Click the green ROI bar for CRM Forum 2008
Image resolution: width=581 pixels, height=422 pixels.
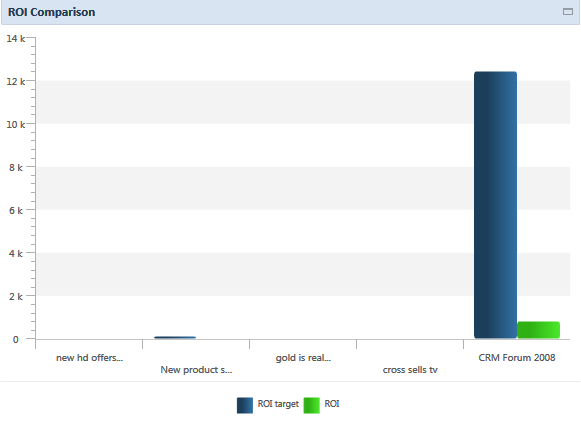(x=538, y=330)
